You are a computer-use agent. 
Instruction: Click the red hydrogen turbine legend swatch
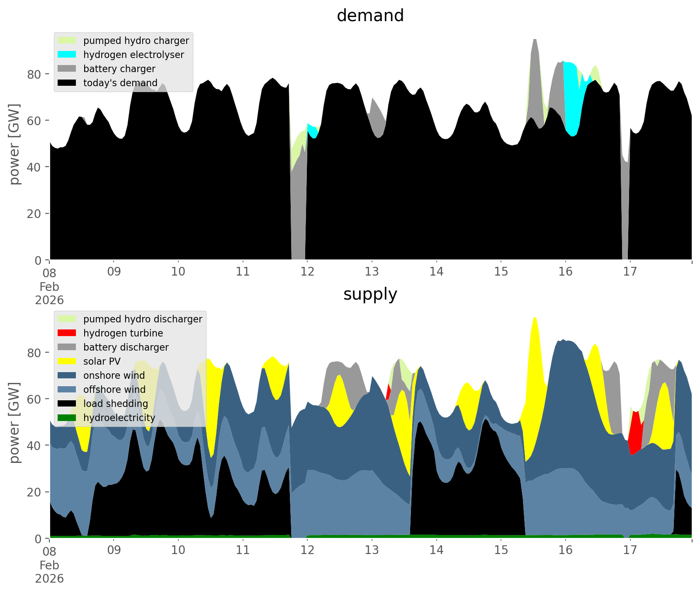pyautogui.click(x=67, y=333)
